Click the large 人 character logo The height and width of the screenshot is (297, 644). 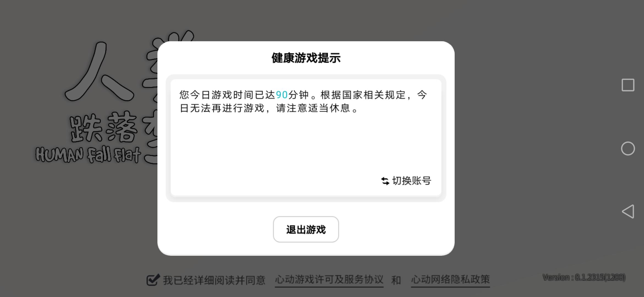point(99,71)
